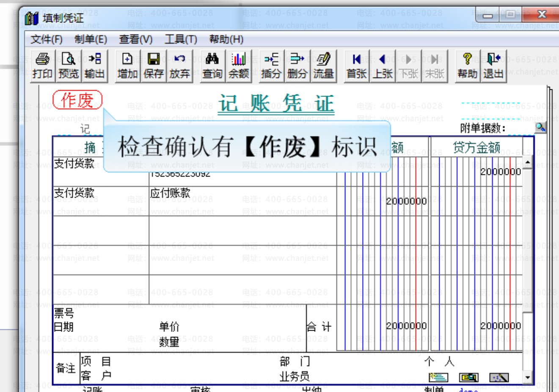Open 预览 print preview
The width and height of the screenshot is (559, 392).
point(69,66)
